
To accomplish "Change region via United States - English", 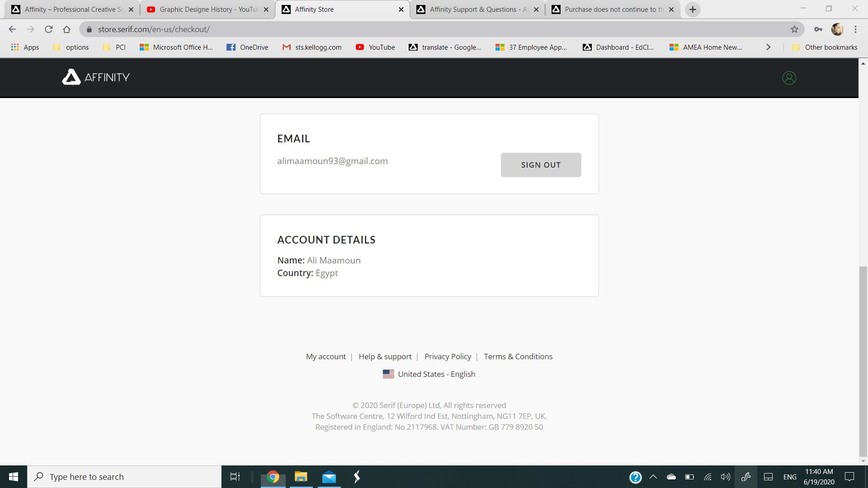I will 429,374.
